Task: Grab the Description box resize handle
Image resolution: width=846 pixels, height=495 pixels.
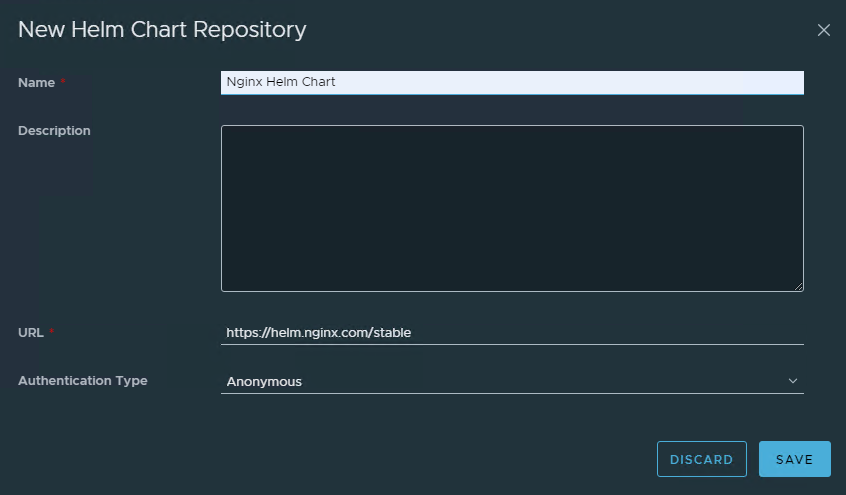Action: pos(798,286)
